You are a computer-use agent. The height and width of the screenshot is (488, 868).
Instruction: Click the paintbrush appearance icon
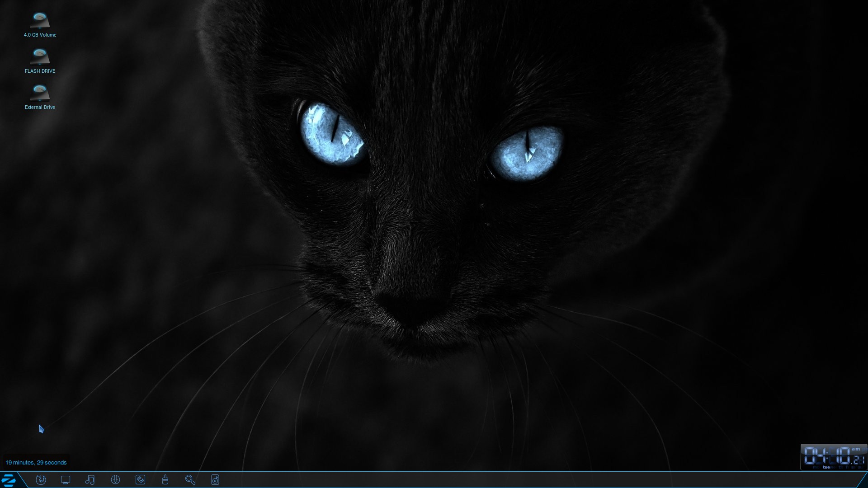pos(165,480)
